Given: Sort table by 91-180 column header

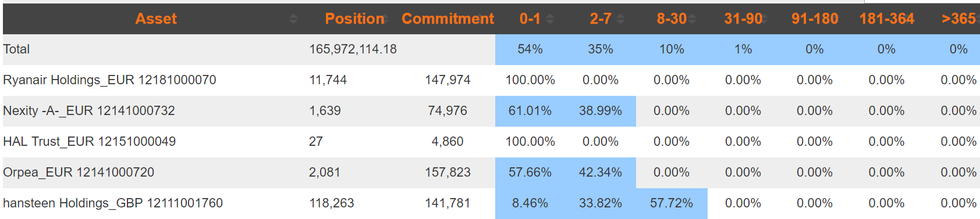Looking at the screenshot, I should pos(815,19).
